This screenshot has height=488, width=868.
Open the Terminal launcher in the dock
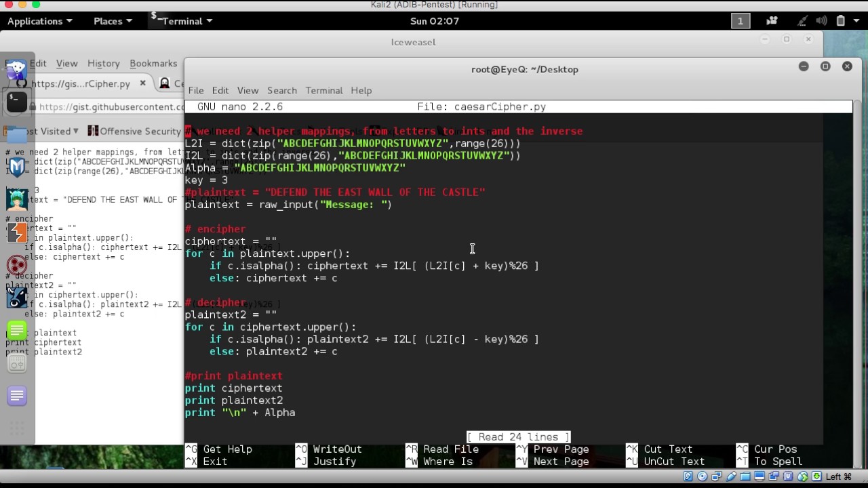coord(17,102)
